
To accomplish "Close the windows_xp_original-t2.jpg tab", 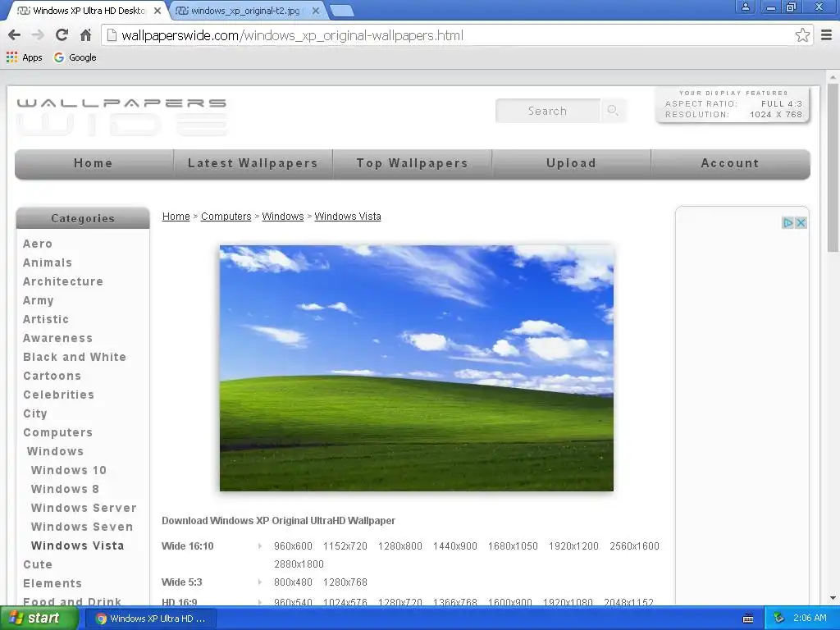I will (x=316, y=11).
